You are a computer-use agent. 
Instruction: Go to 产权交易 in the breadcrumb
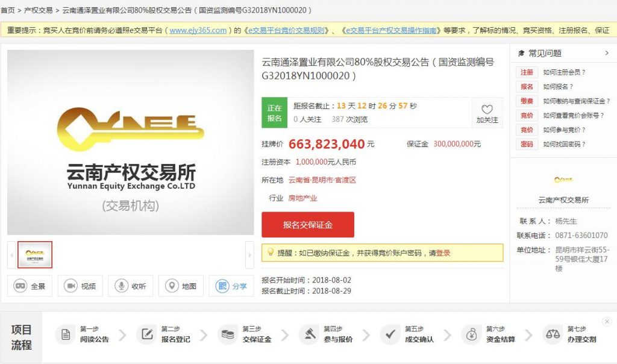[x=38, y=10]
